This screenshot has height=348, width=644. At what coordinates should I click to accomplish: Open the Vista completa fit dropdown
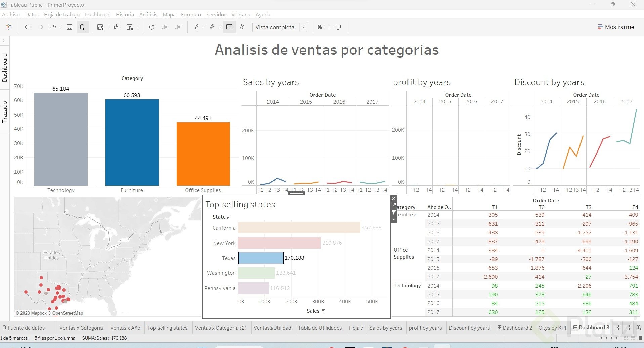pyautogui.click(x=303, y=27)
